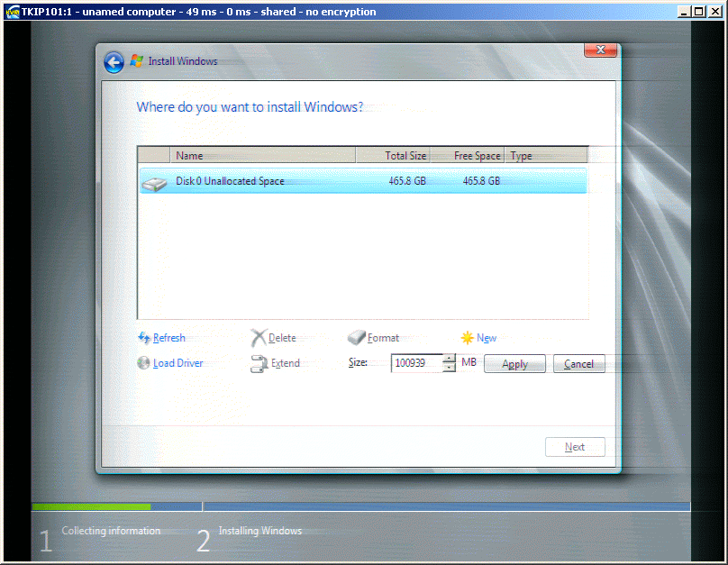728x565 pixels.
Task: Click the Installing Windows step label
Action: pyautogui.click(x=260, y=531)
